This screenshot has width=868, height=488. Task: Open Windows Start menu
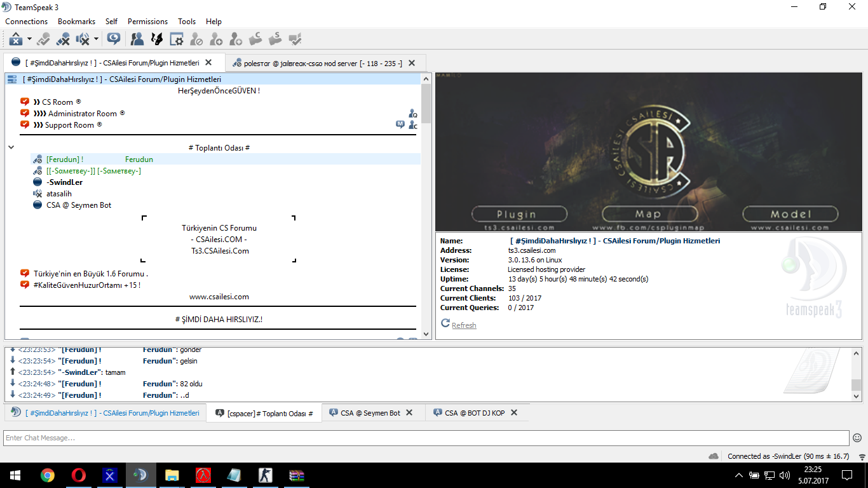(15, 475)
